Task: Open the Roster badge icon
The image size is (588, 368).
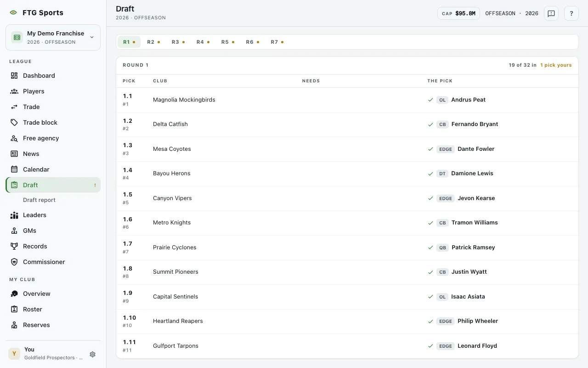Action: pos(14,309)
